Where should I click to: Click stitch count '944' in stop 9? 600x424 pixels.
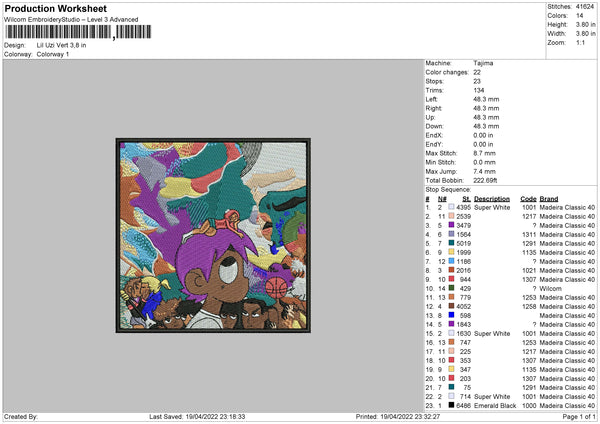(x=465, y=279)
